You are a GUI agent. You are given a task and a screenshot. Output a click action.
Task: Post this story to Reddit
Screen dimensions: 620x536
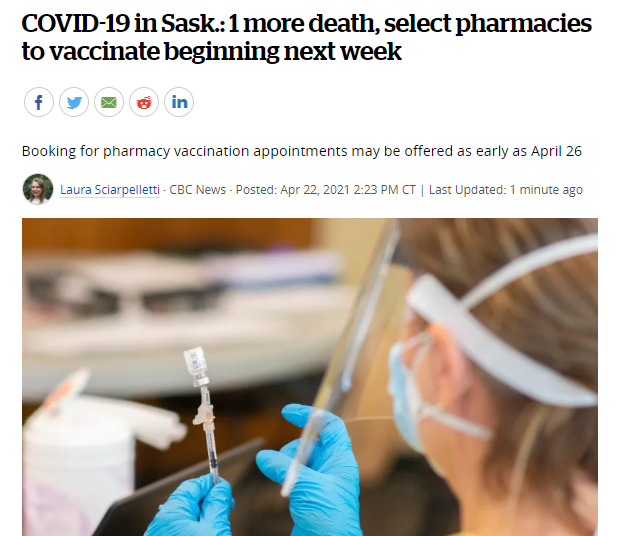pyautogui.click(x=144, y=102)
